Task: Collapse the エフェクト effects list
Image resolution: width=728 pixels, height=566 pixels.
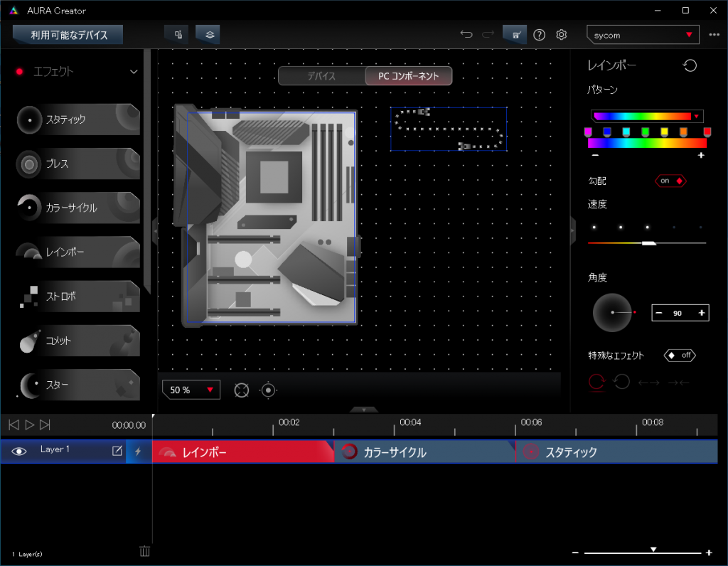Action: (134, 72)
